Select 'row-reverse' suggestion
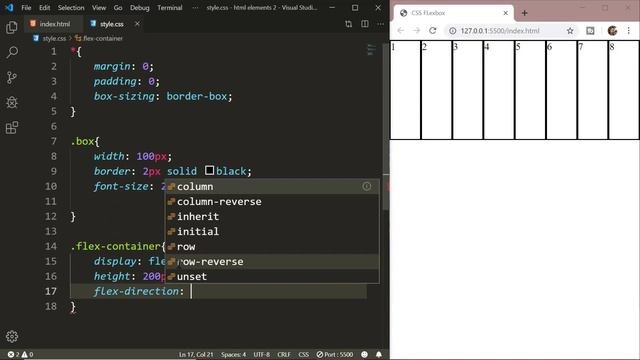 point(272,262)
